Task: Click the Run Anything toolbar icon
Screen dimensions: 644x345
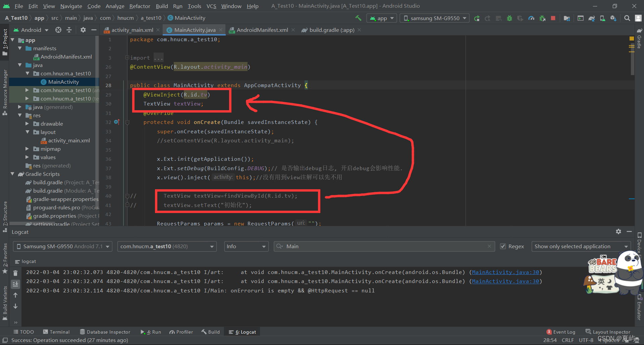Action: (x=581, y=18)
